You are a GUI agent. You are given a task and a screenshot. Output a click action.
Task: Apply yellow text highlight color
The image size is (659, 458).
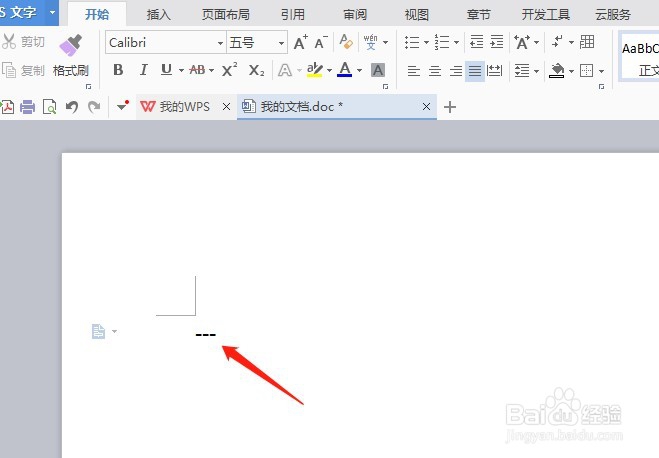click(x=314, y=70)
